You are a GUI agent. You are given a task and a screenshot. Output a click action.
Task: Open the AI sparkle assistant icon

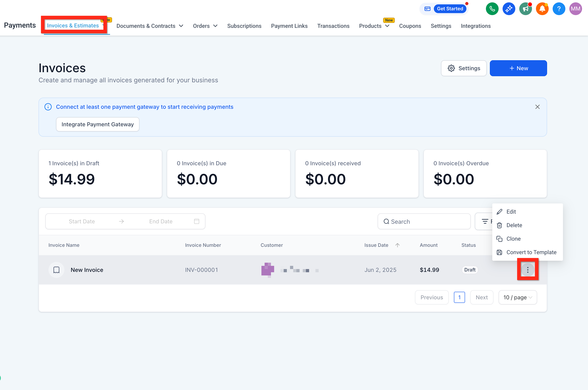[509, 9]
